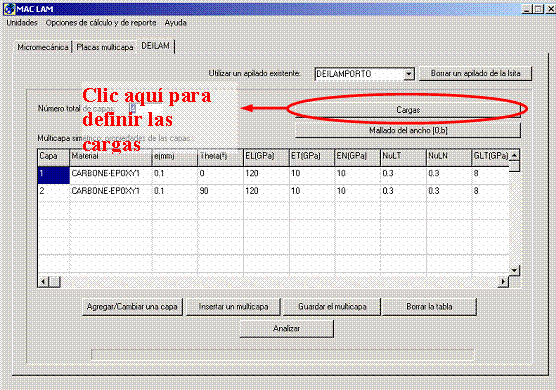Click the DEILAMPORTO combo box text field
The height and width of the screenshot is (390, 556).
(x=359, y=74)
